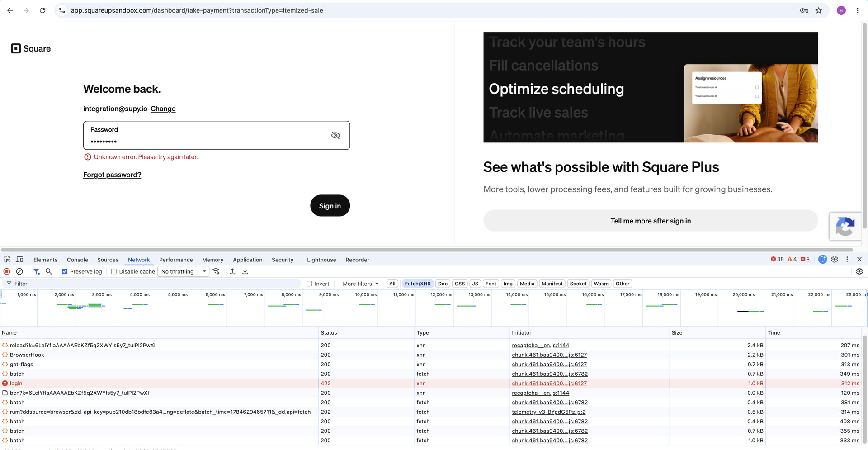Stop recording the network log
This screenshot has width=868, height=450.
pos(7,271)
